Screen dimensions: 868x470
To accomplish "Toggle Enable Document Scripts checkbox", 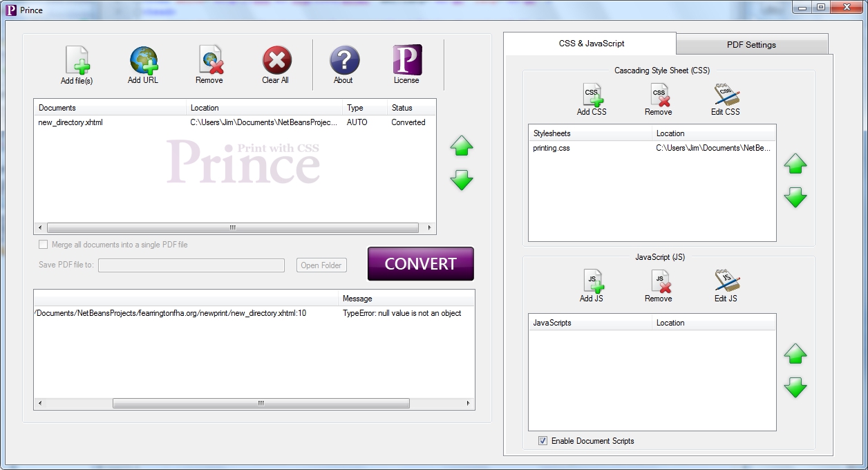I will tap(542, 441).
